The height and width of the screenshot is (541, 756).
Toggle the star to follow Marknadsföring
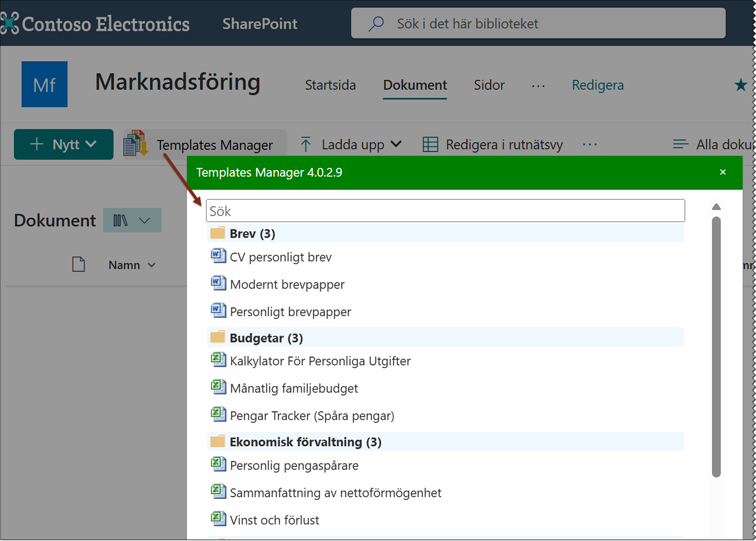[740, 85]
